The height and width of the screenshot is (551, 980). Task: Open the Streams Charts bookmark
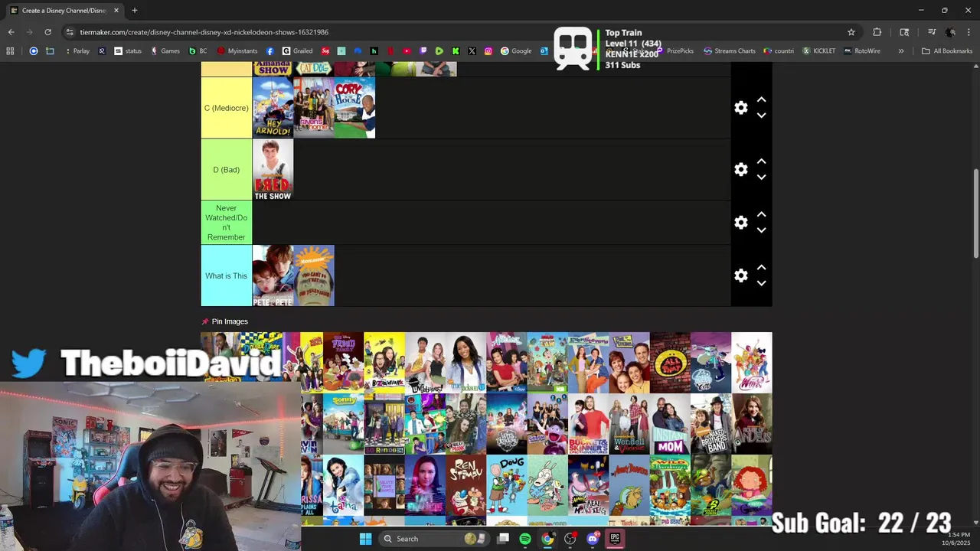coord(730,51)
